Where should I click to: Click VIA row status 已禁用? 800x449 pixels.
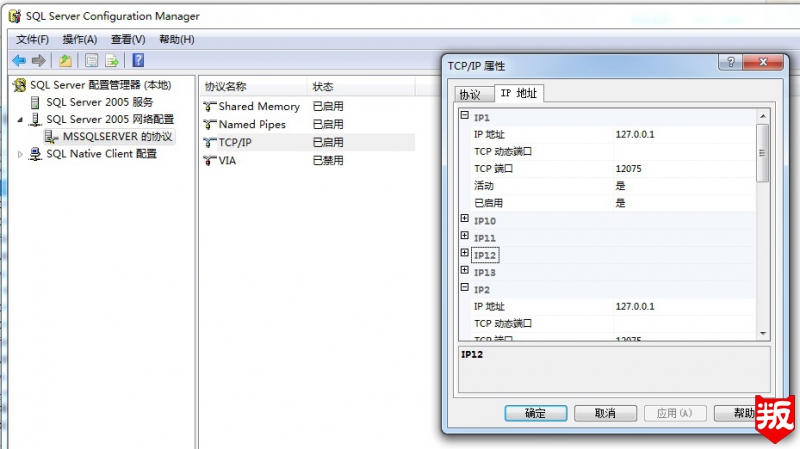328,160
